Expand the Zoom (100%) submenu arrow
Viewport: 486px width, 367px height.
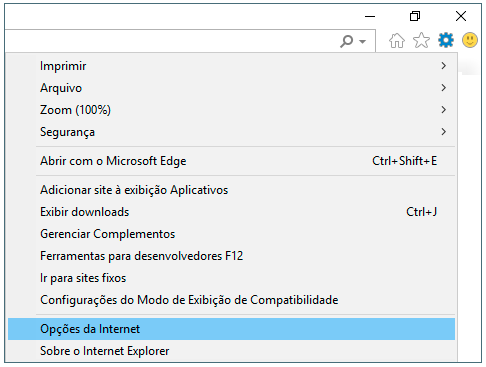[x=443, y=110]
